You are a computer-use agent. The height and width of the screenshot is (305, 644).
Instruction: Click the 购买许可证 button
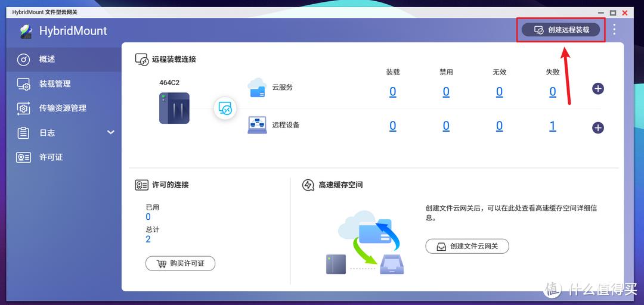[x=180, y=263]
